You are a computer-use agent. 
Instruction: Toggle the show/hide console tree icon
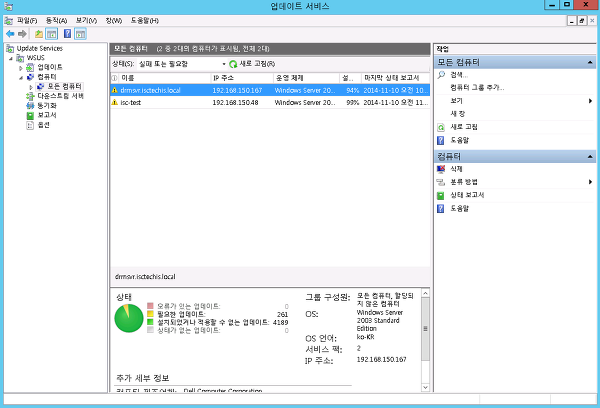(52, 34)
